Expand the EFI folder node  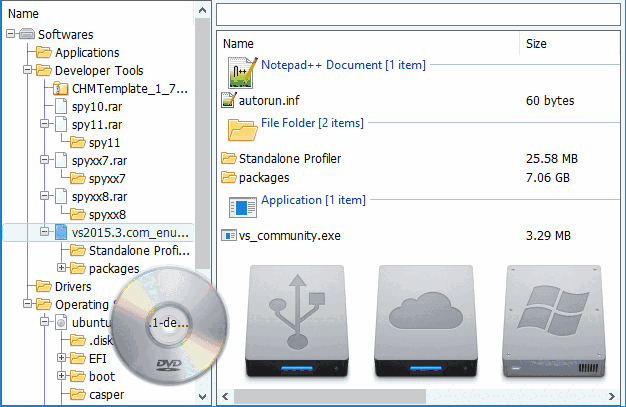[61, 358]
